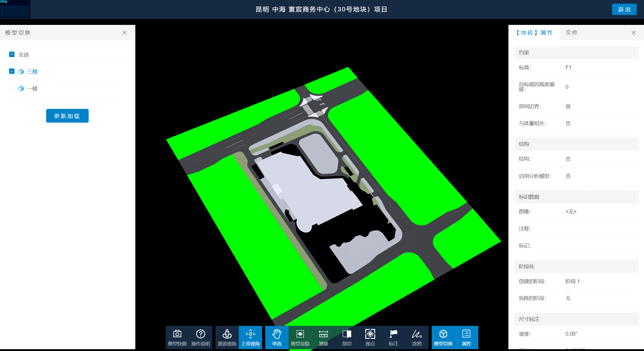Open 模型显隐 visibility tool
Viewport: 644px width, 351px height.
pyautogui.click(x=300, y=338)
